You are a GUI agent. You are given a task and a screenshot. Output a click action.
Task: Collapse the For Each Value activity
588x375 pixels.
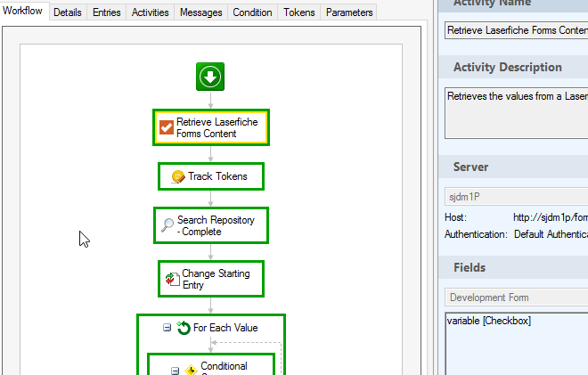(167, 328)
